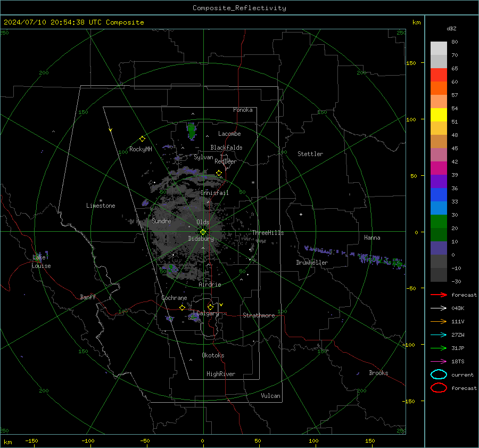Viewport: 479px width, 448px height.
Task: Click the dBZ legend heading
Action: pos(451,28)
